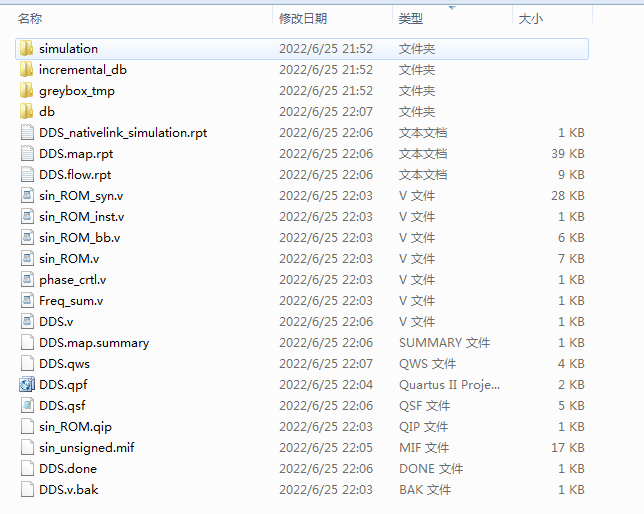Select the file name sin_ROM.v
The height and width of the screenshot is (514, 644).
[x=69, y=258]
